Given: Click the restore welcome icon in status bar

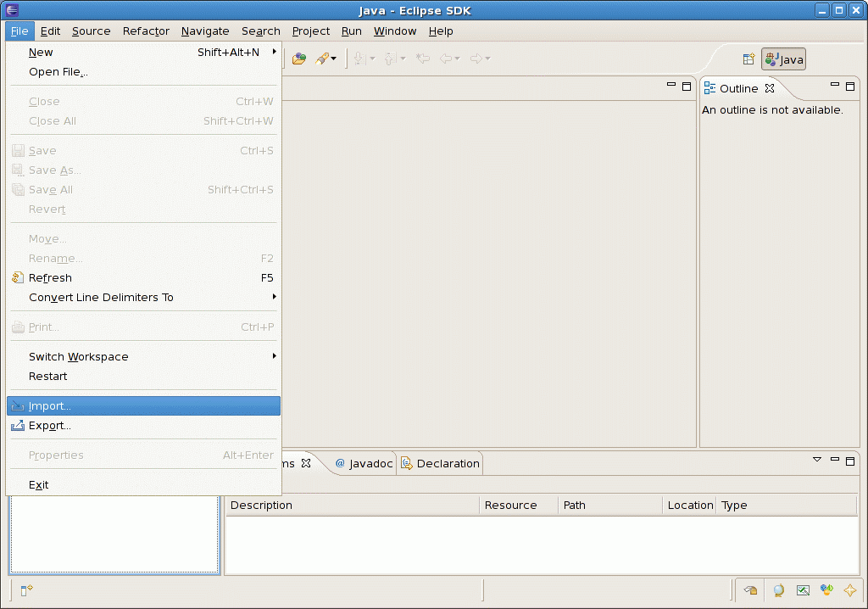Looking at the screenshot, I should [750, 590].
